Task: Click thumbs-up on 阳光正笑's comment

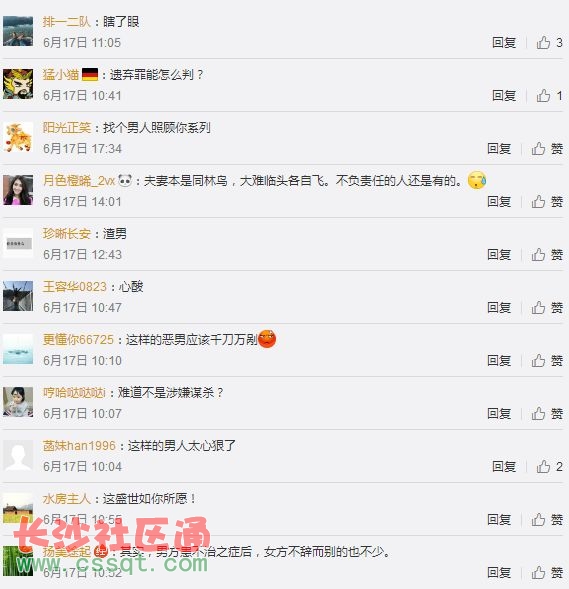Action: coord(547,149)
